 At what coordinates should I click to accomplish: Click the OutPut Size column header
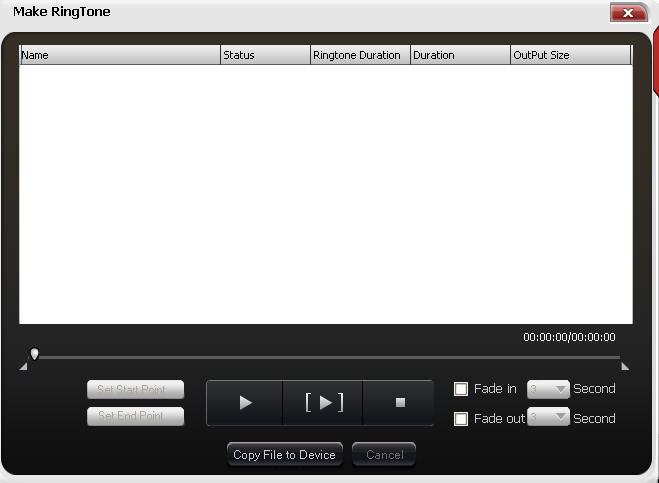pos(570,55)
